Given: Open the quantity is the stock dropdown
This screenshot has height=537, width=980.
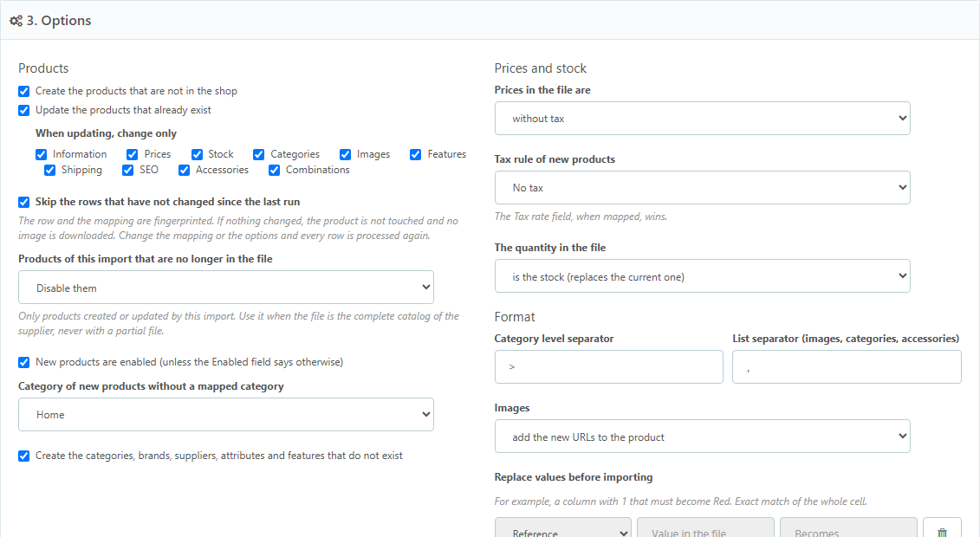Looking at the screenshot, I should tap(702, 276).
